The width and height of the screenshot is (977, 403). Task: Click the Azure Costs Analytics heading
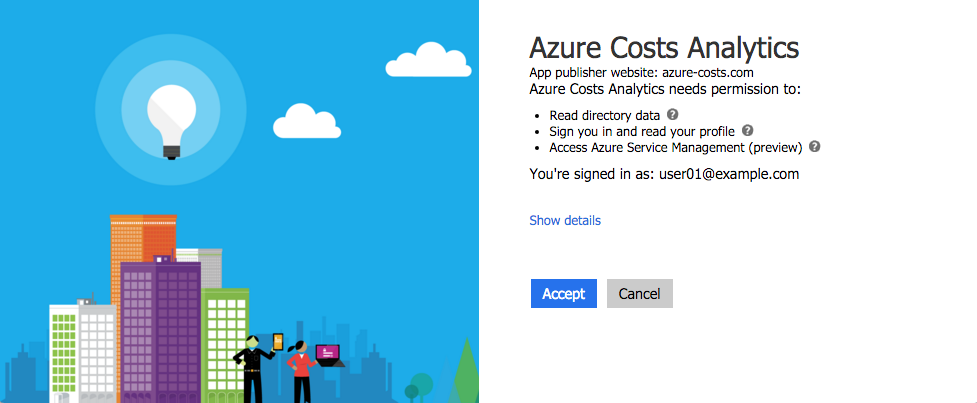coord(664,47)
